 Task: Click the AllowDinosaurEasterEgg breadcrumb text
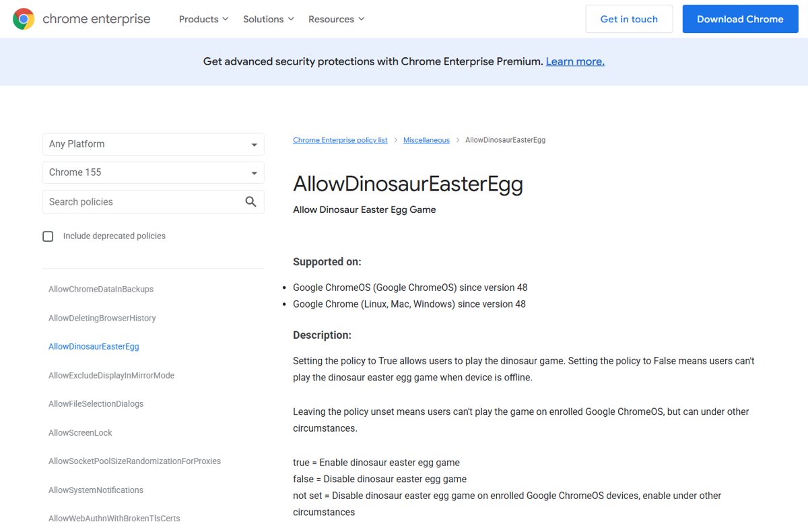pyautogui.click(x=505, y=140)
